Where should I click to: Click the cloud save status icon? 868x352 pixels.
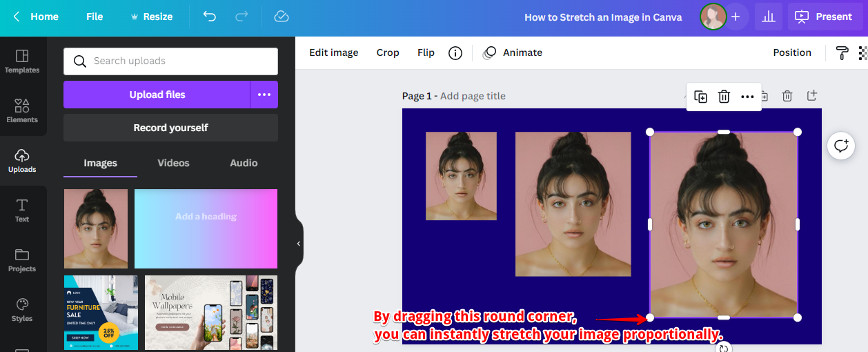pyautogui.click(x=281, y=17)
